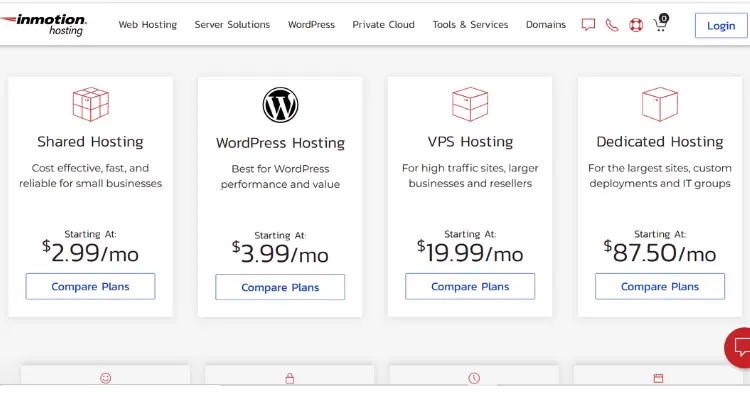The image size is (750, 400).
Task: Open the Domains menu item
Action: [546, 24]
